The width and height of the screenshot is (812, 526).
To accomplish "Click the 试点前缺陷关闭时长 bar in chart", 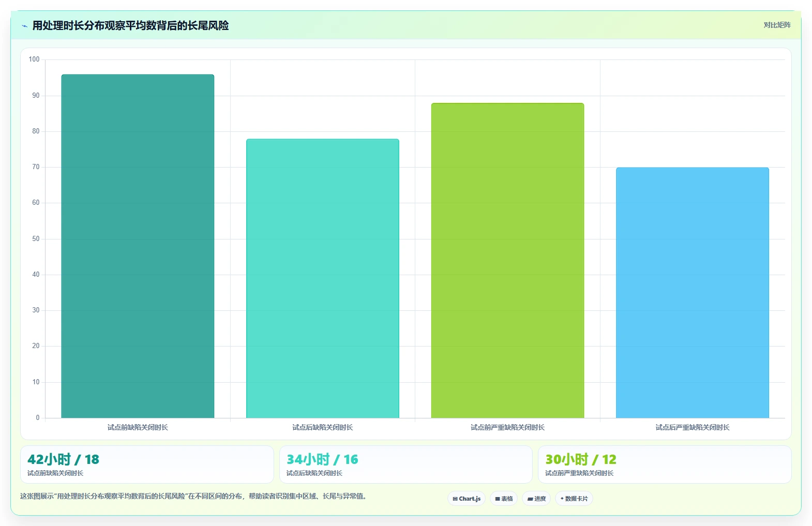I will 138,246.
